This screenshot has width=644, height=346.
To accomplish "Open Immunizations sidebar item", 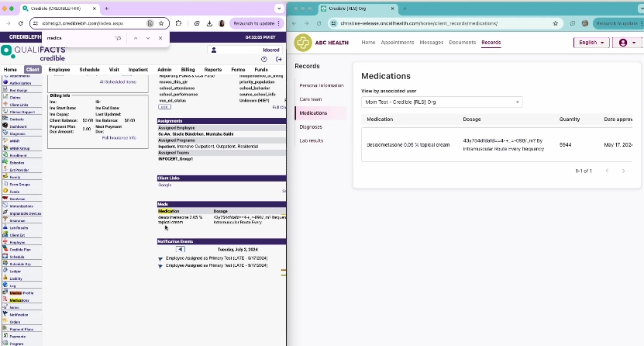I will coord(22,206).
